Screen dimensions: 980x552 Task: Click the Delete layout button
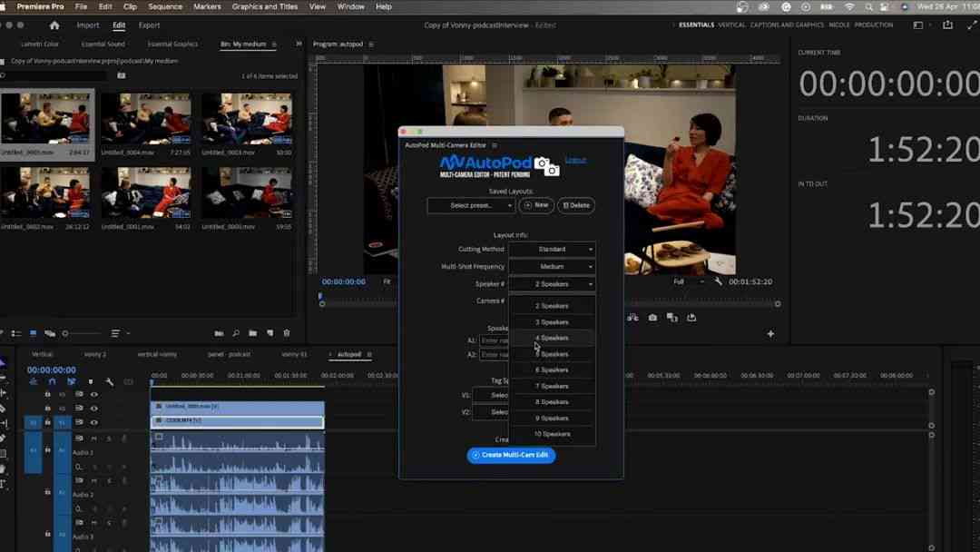pyautogui.click(x=575, y=206)
